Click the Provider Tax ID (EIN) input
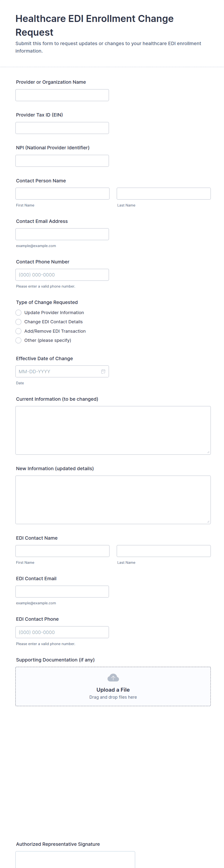The height and width of the screenshot is (868, 224). click(62, 128)
